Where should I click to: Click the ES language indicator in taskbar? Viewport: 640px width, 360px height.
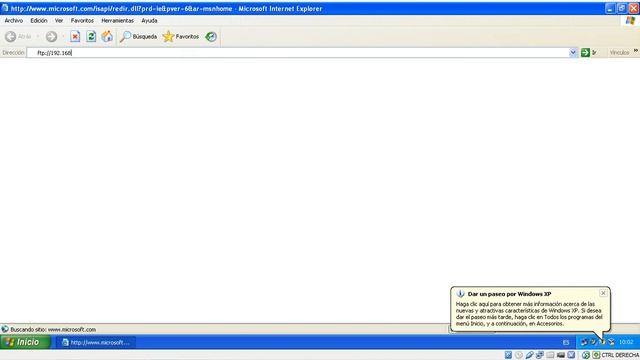566,342
